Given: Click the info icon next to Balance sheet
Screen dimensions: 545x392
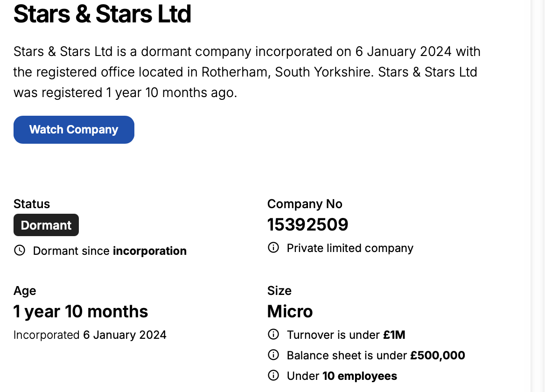Looking at the screenshot, I should 273,355.
